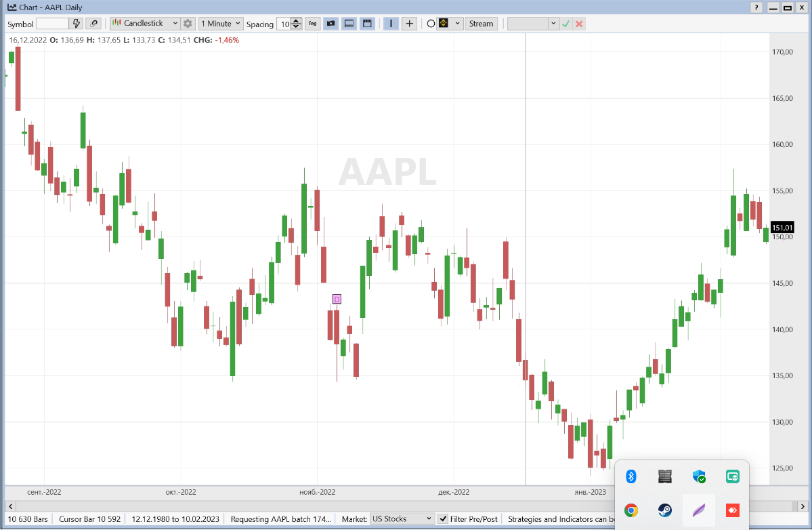
Task: Click the purple feather tray icon
Action: point(699,510)
